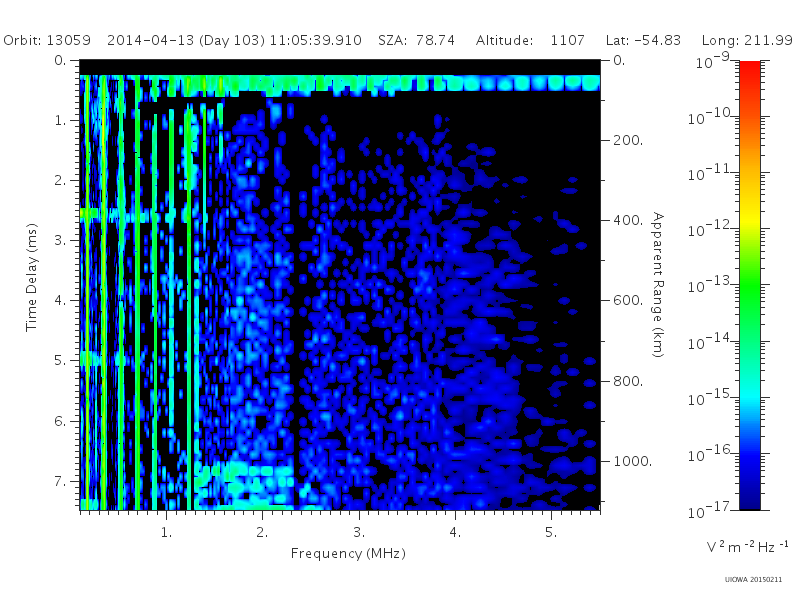The width and height of the screenshot is (800, 600).
Task: Click the 3. tick on frequency axis
Action: [x=359, y=532]
